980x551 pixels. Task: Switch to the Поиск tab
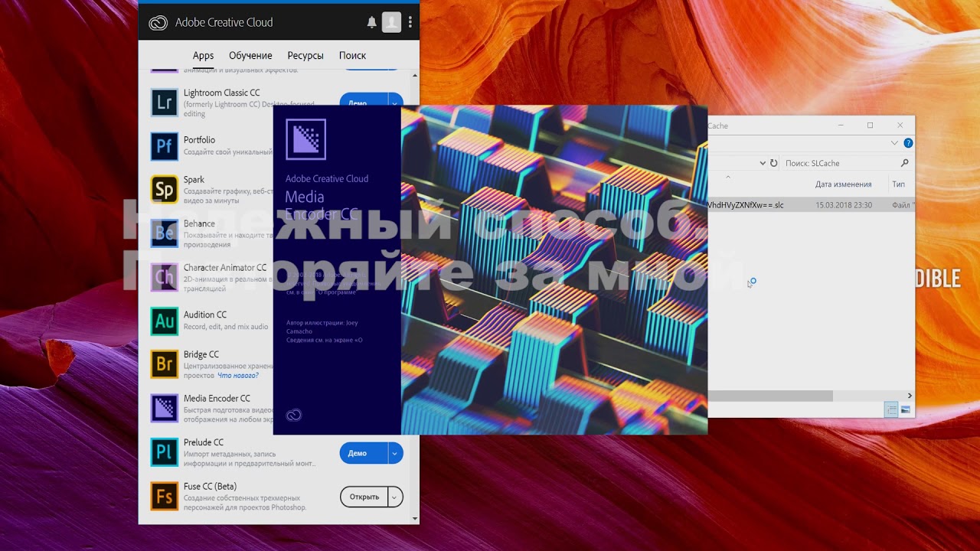(352, 56)
